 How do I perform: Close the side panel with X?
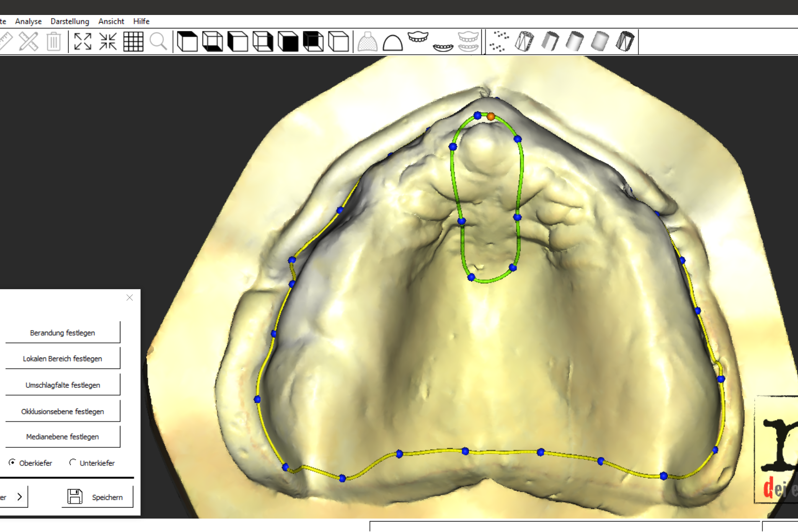[130, 298]
